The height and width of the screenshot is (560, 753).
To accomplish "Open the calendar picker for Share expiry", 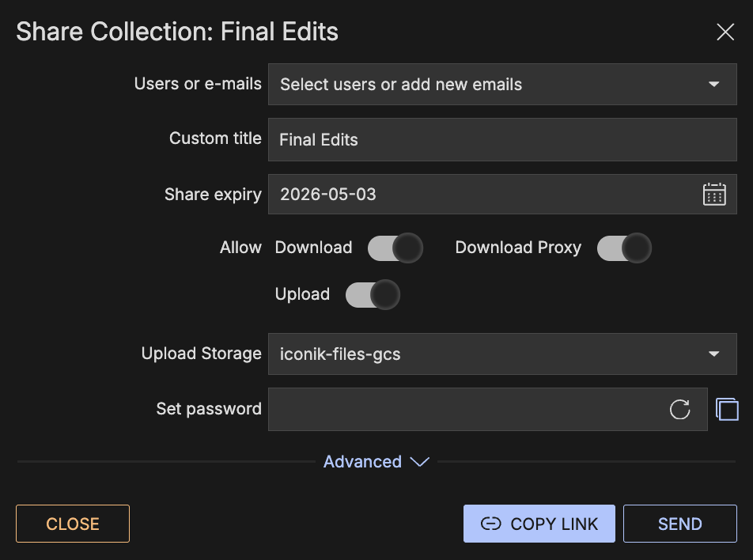I will [714, 195].
